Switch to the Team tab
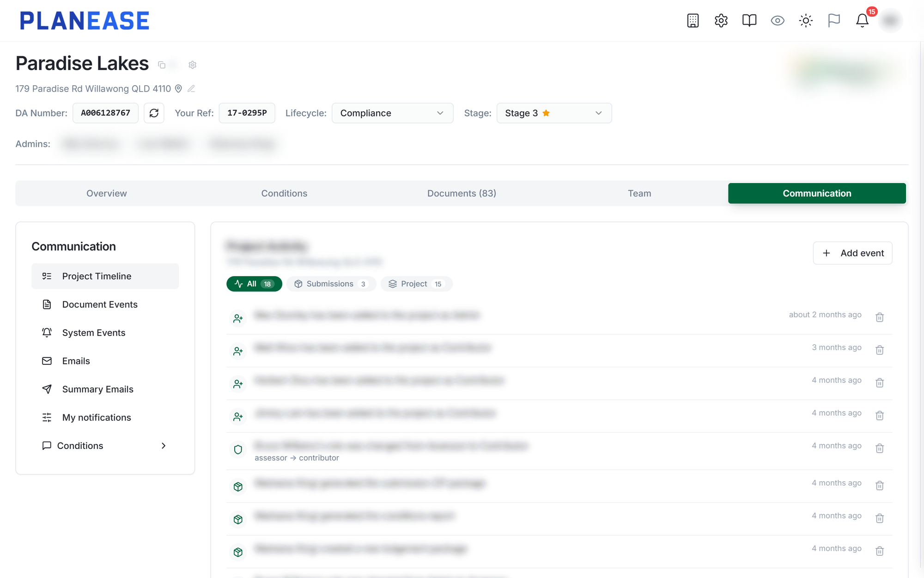This screenshot has width=924, height=578. [x=639, y=193]
